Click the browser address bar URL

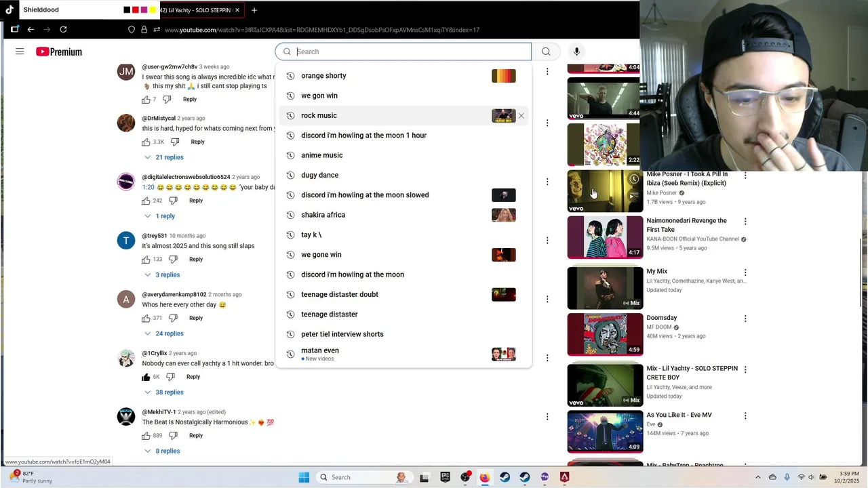tap(322, 30)
